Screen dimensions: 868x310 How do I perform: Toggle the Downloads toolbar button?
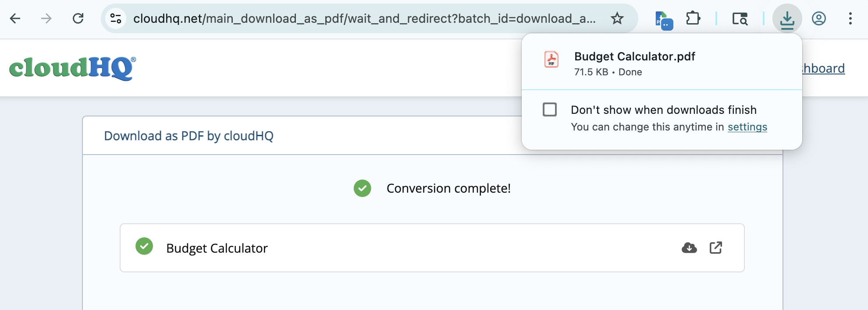[787, 18]
